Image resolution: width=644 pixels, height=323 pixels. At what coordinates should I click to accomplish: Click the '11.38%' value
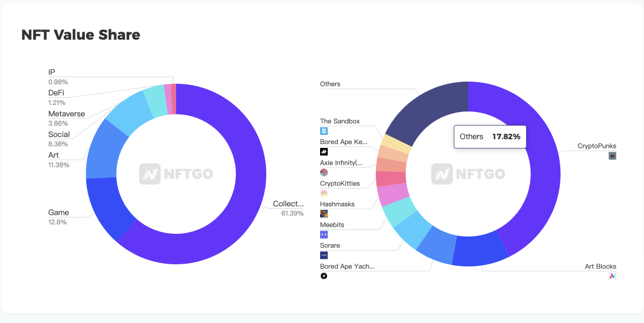pyautogui.click(x=59, y=165)
